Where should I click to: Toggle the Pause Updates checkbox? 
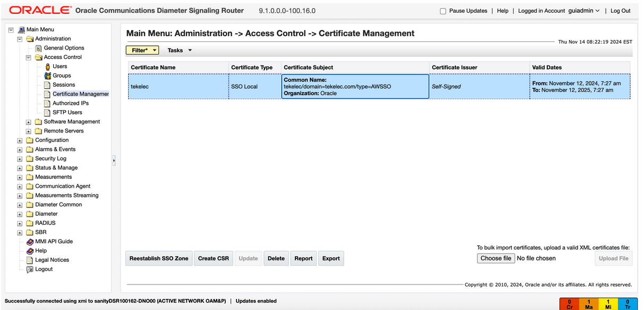[x=443, y=11]
